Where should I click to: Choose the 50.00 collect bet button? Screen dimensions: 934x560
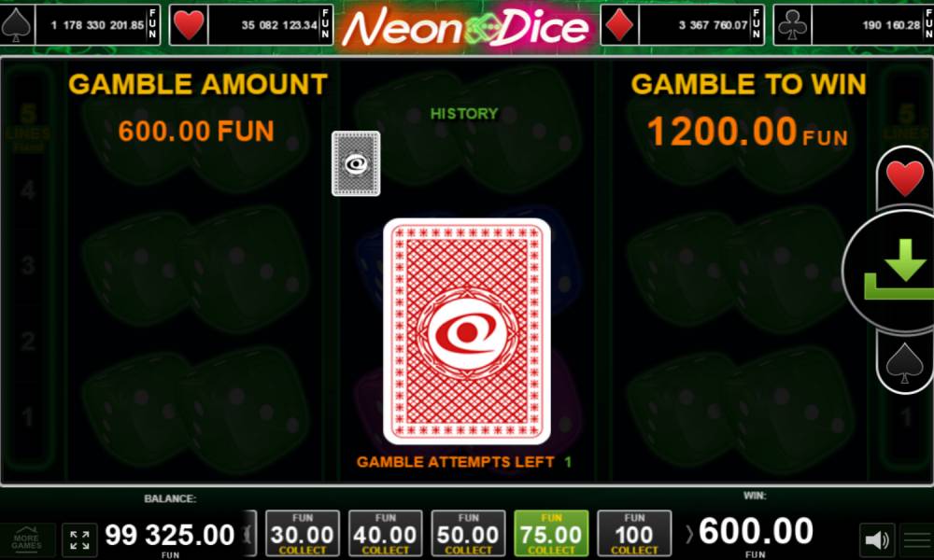click(468, 533)
